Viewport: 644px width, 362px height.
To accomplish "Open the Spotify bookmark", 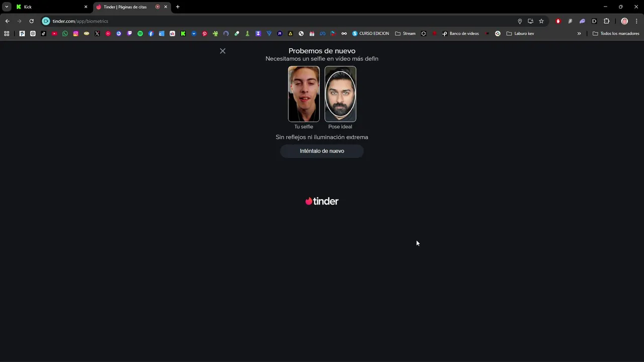I will point(140,34).
